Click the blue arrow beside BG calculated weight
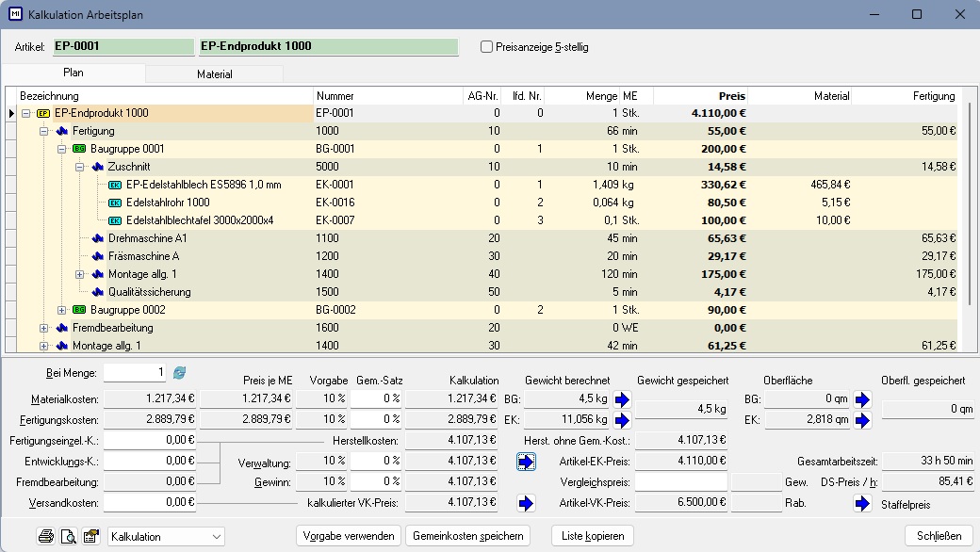Screen dimensions: 980x552 621,399
